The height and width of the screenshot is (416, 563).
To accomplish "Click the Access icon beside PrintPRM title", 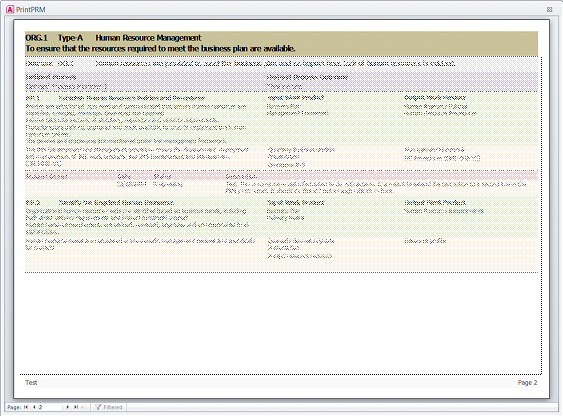I will point(10,9).
